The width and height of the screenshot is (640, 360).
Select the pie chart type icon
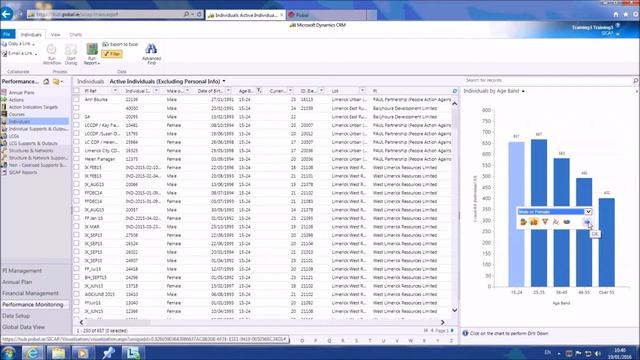(567, 222)
